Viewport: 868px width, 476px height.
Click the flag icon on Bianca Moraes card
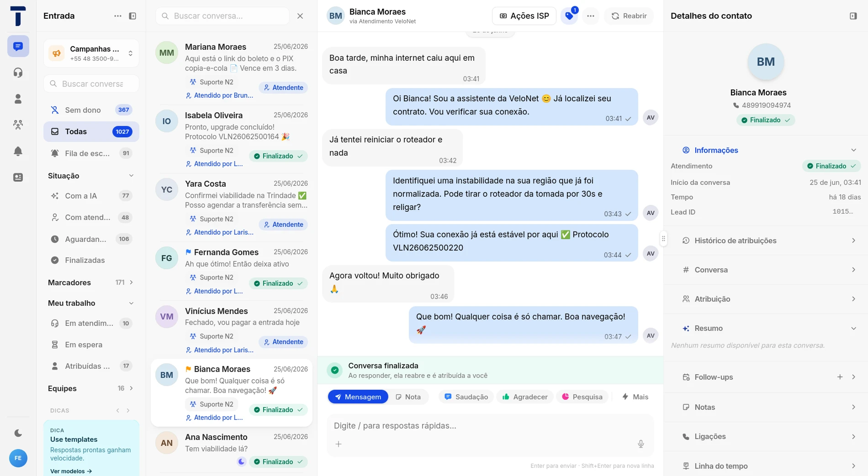[188, 369]
